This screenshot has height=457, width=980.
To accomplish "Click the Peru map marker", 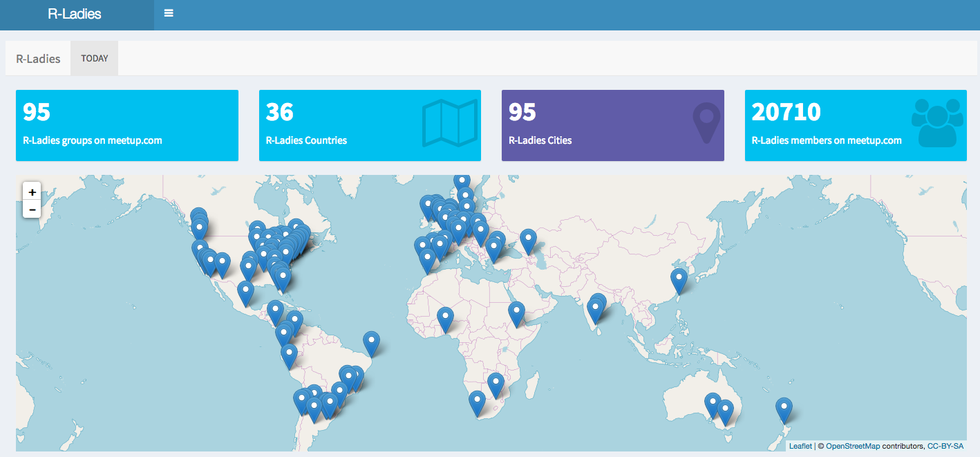I will [289, 356].
